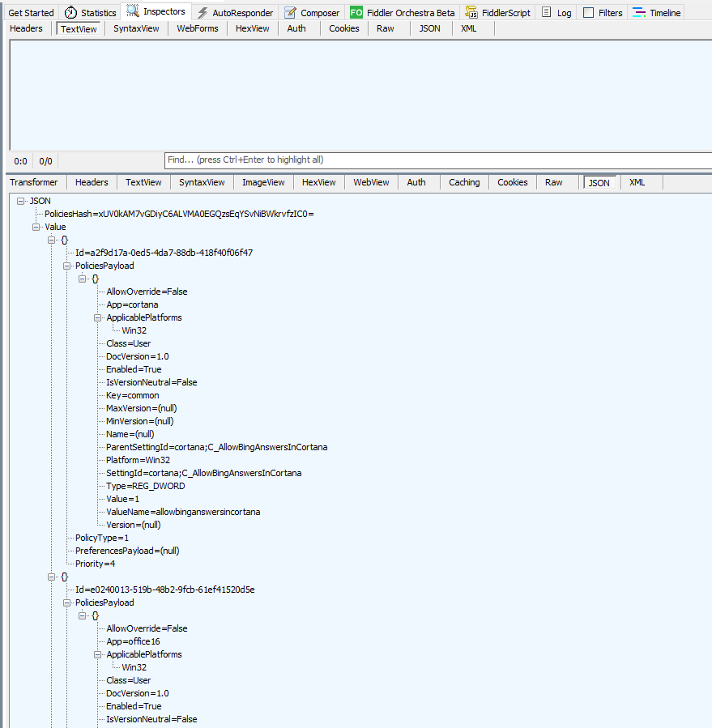Click the Find text search field
The width and height of the screenshot is (712, 728).
pyautogui.click(x=438, y=160)
